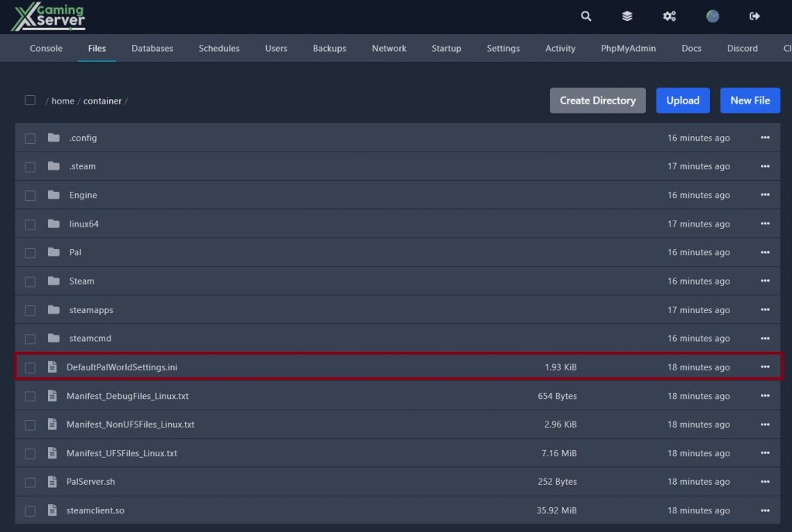The height and width of the screenshot is (532, 792).
Task: Click the XGamingServer logo
Action: point(46,15)
